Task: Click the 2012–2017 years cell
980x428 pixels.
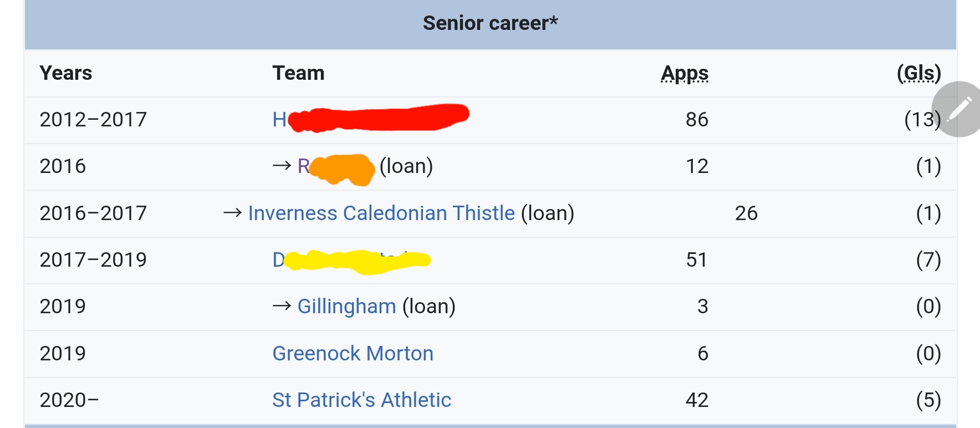Action: (x=93, y=120)
